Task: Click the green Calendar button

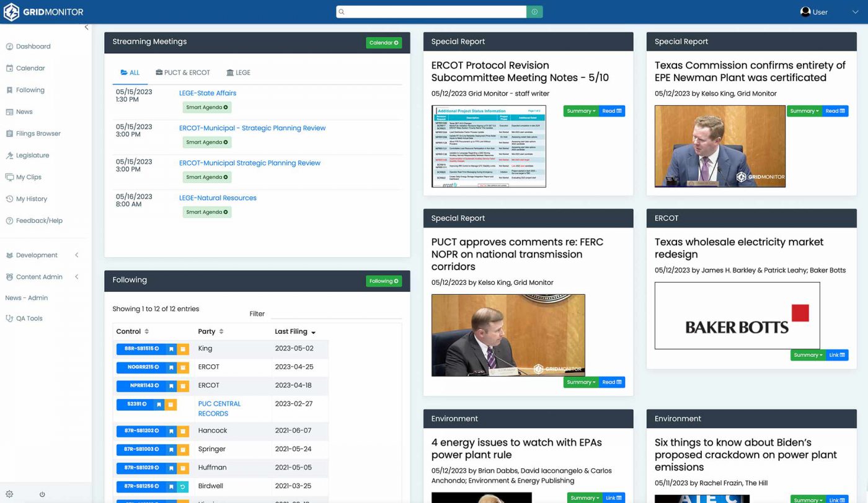Action: point(383,43)
